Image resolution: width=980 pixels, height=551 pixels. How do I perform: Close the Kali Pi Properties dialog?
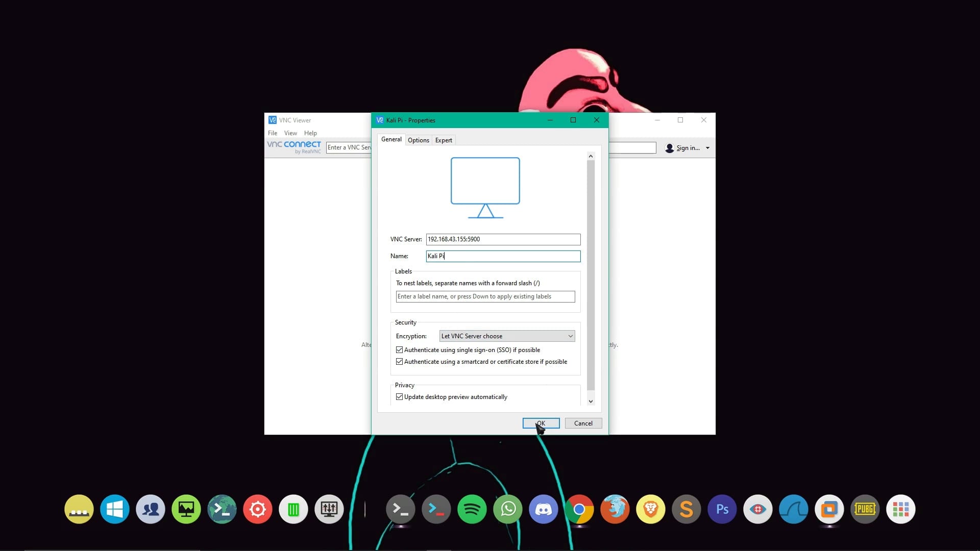(x=596, y=120)
